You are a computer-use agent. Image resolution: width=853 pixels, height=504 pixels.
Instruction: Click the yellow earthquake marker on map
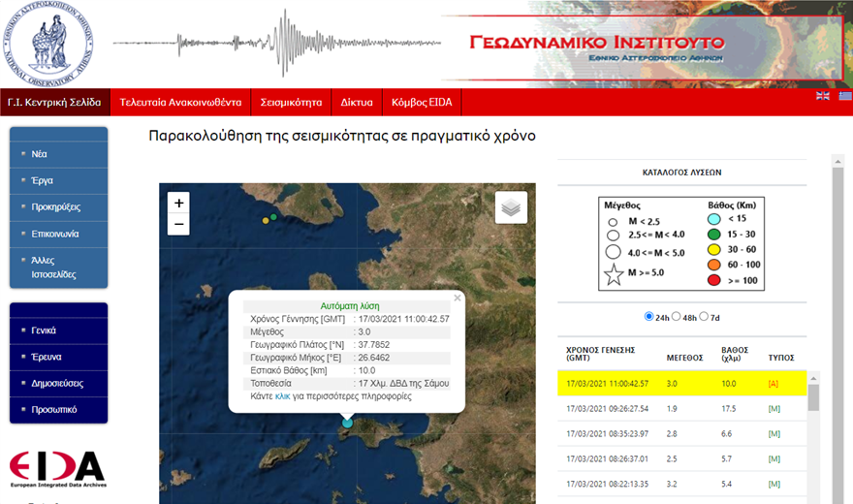[266, 221]
